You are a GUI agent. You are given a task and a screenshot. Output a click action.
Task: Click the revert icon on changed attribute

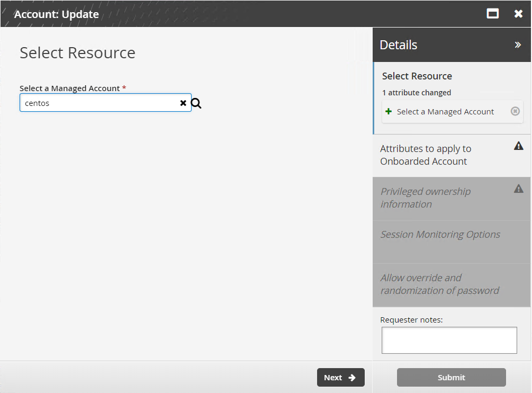515,111
